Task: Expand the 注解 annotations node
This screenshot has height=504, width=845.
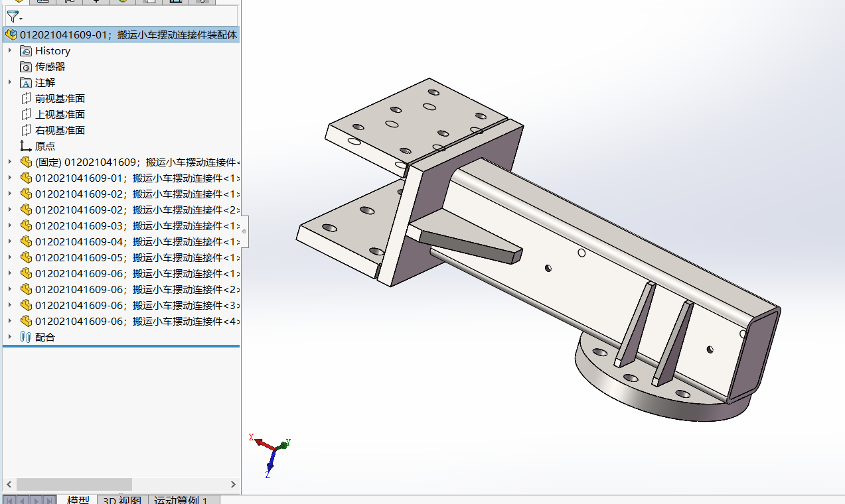Action: pyautogui.click(x=10, y=83)
